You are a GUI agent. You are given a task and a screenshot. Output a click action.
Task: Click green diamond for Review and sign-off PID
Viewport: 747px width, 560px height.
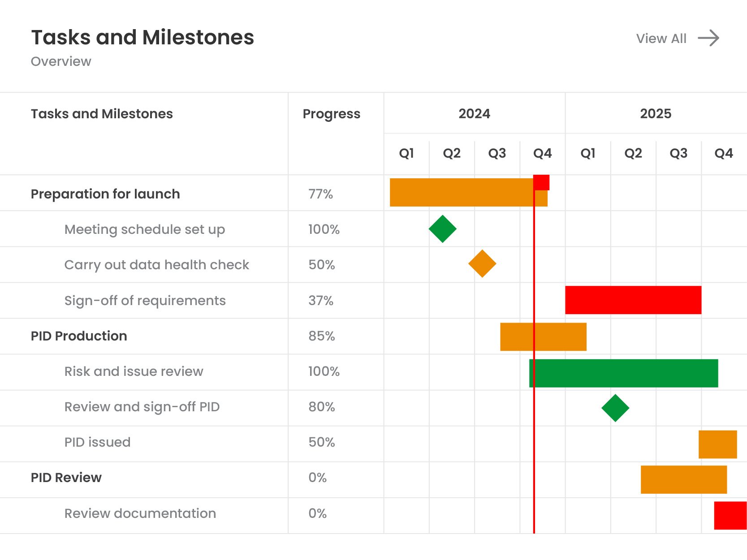tap(615, 408)
